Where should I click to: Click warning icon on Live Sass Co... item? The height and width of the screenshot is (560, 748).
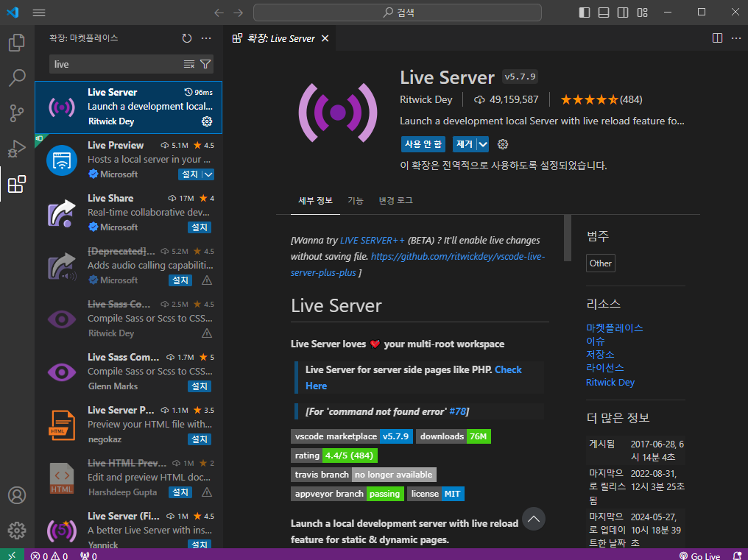[x=207, y=333]
